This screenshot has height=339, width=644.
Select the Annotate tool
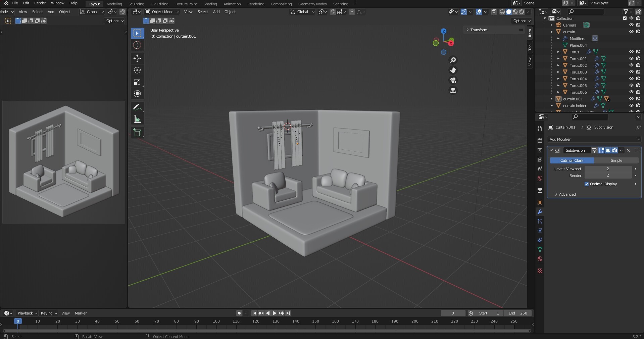137,107
